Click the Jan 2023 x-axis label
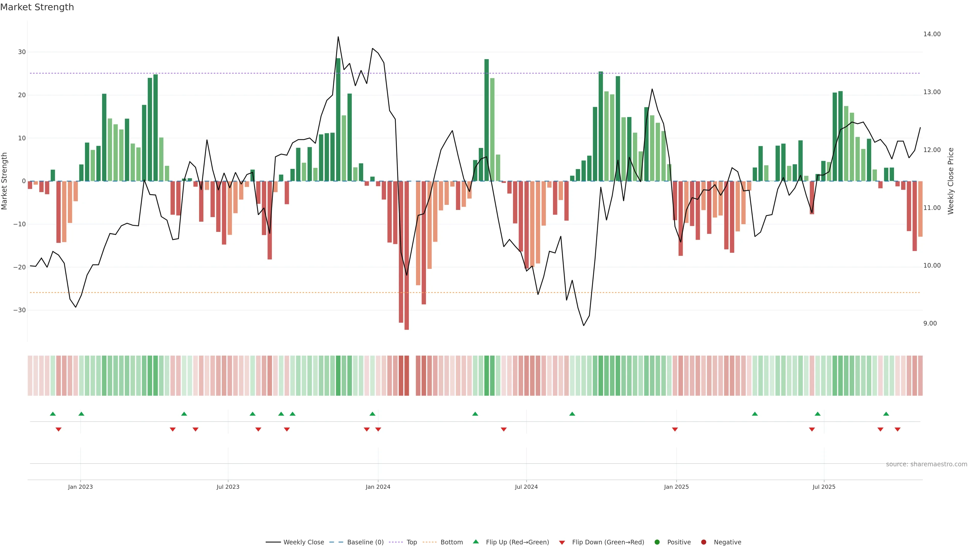 point(80,487)
